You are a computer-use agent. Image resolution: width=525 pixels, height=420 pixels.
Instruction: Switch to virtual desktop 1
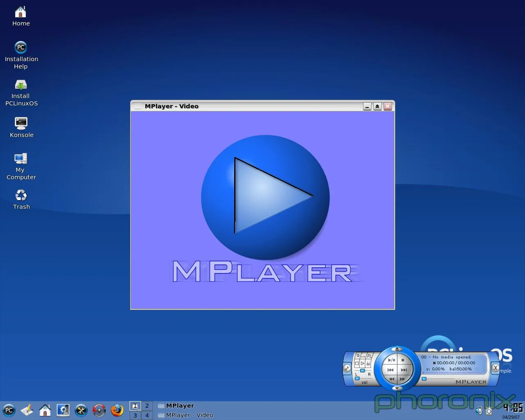pyautogui.click(x=135, y=406)
